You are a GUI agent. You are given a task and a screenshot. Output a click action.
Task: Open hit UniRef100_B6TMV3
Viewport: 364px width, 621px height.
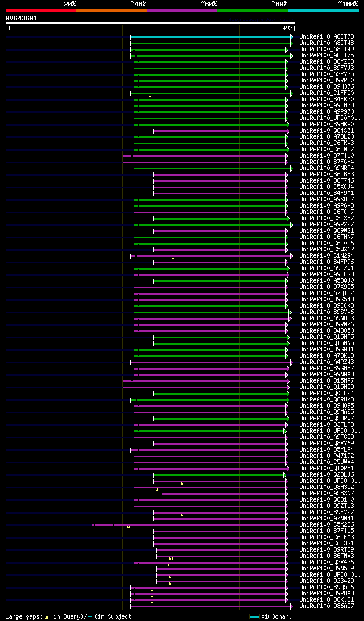[327, 556]
